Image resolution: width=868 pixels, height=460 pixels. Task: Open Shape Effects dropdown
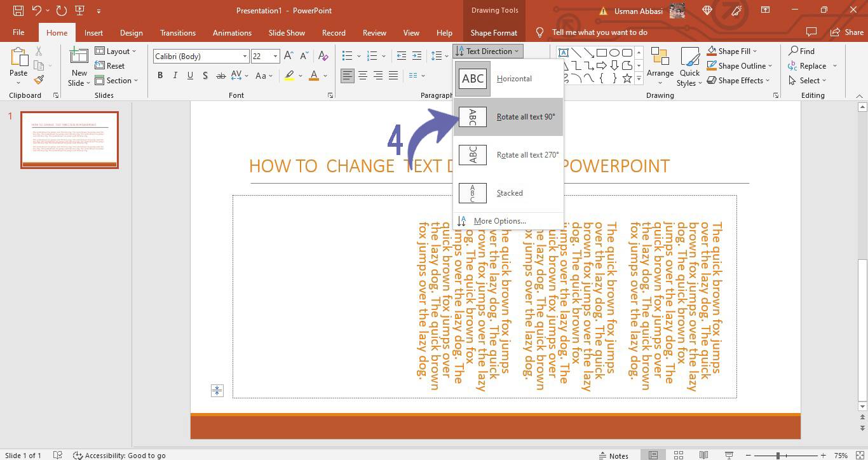pos(738,80)
